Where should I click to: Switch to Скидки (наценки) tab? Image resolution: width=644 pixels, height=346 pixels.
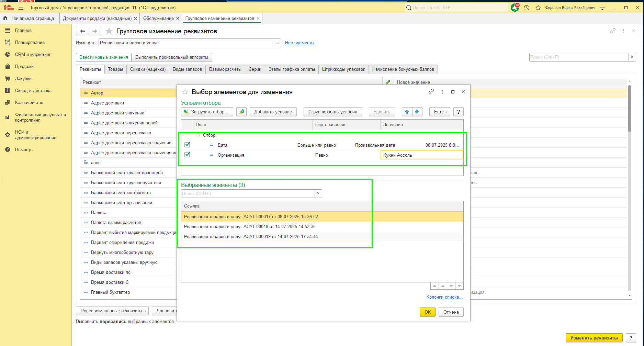point(148,69)
